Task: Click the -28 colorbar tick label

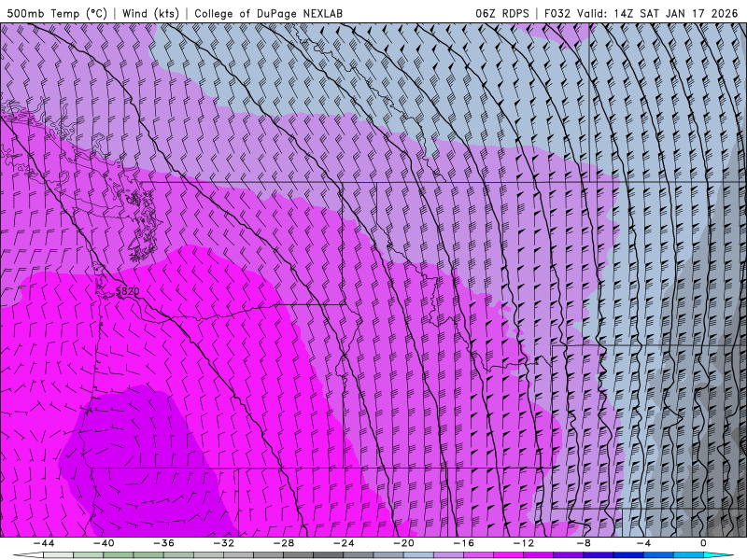Action: 284,543
